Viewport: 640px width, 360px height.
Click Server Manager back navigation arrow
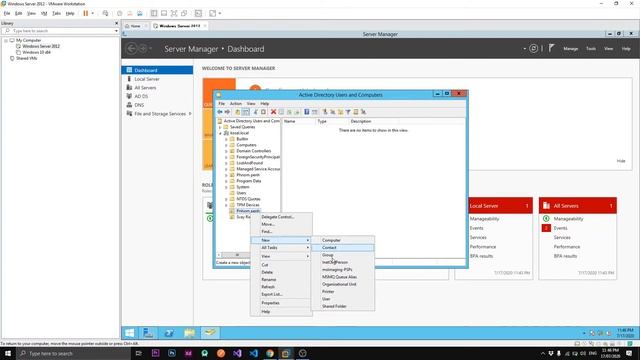point(131,49)
